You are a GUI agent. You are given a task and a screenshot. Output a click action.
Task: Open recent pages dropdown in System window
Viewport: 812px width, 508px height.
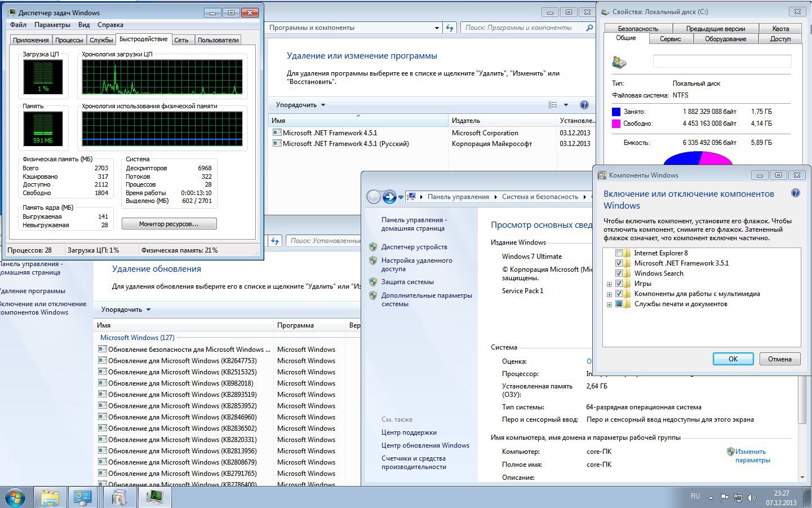(401, 197)
